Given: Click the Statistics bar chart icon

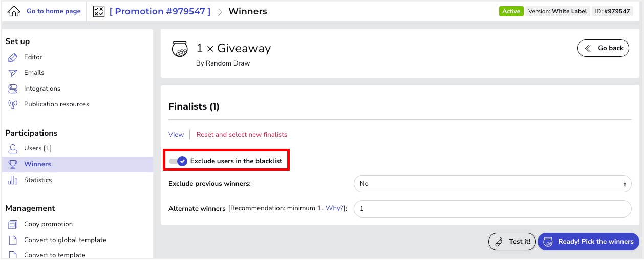Looking at the screenshot, I should tap(13, 180).
